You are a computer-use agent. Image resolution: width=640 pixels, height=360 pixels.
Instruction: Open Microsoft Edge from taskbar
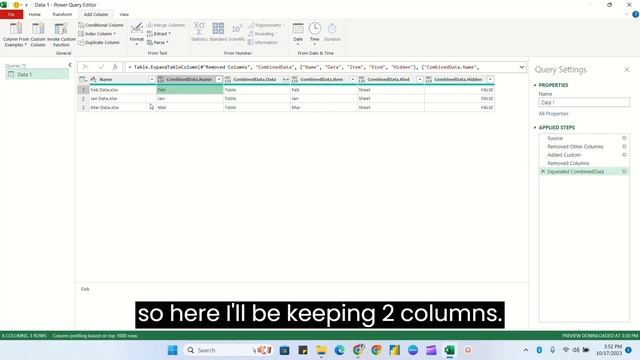[340, 350]
